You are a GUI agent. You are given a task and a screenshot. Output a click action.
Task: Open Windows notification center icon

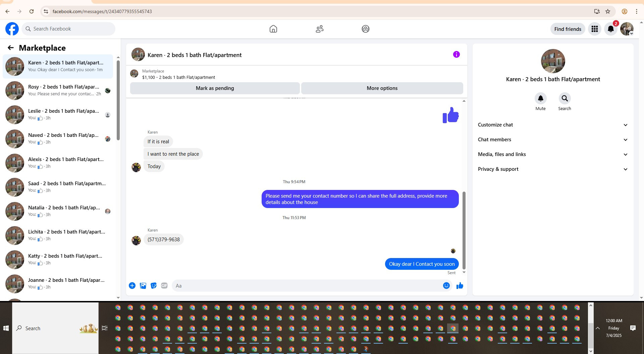pyautogui.click(x=633, y=328)
